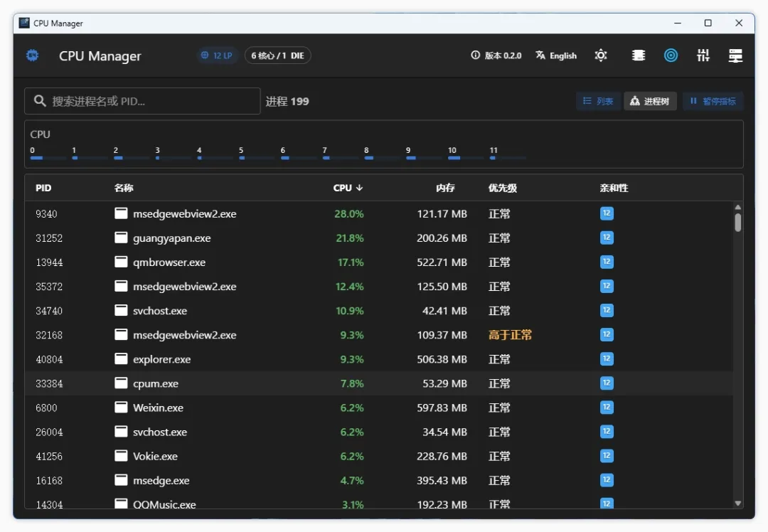
Task: Click the blue target rings icon
Action: (x=671, y=55)
